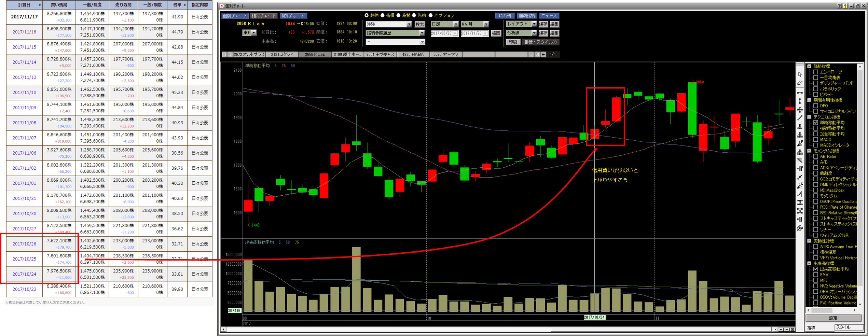
Task: Select the fan lines drawing tool
Action: tap(800, 127)
